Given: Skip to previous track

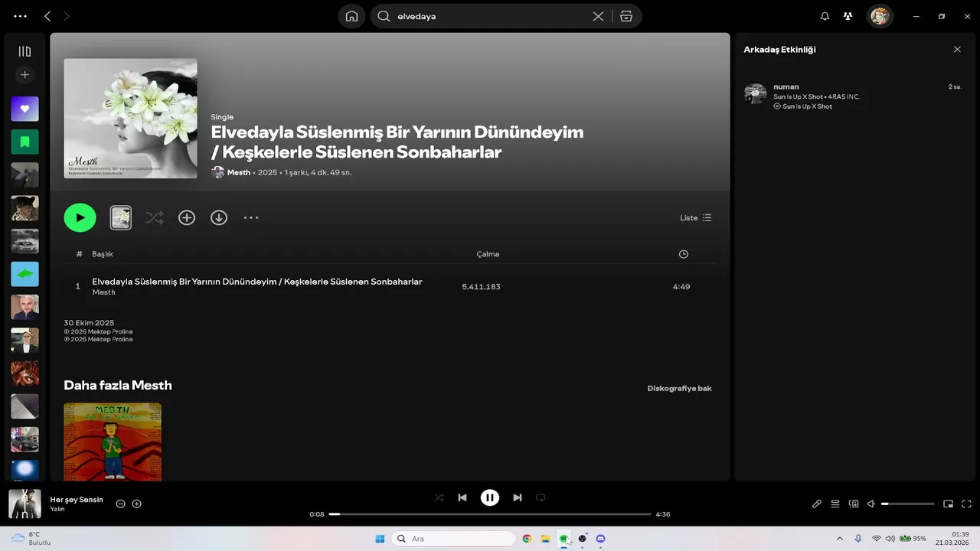Looking at the screenshot, I should coord(462,497).
